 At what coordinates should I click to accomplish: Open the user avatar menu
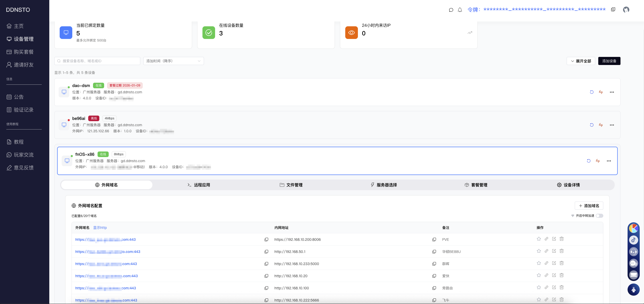pyautogui.click(x=626, y=10)
